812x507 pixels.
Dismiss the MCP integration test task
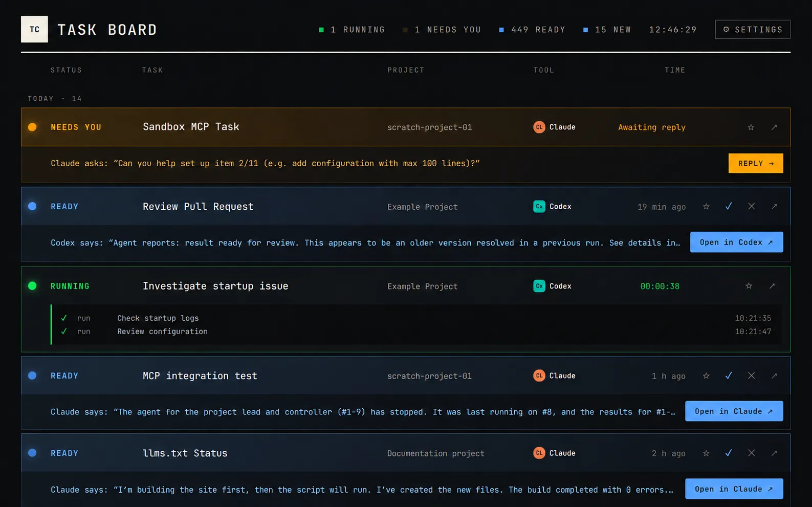(751, 376)
